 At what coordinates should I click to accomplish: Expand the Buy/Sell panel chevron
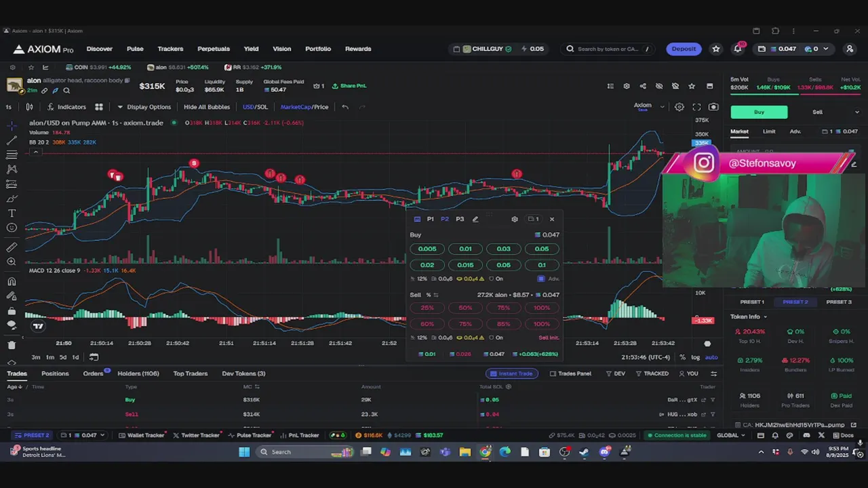856,112
